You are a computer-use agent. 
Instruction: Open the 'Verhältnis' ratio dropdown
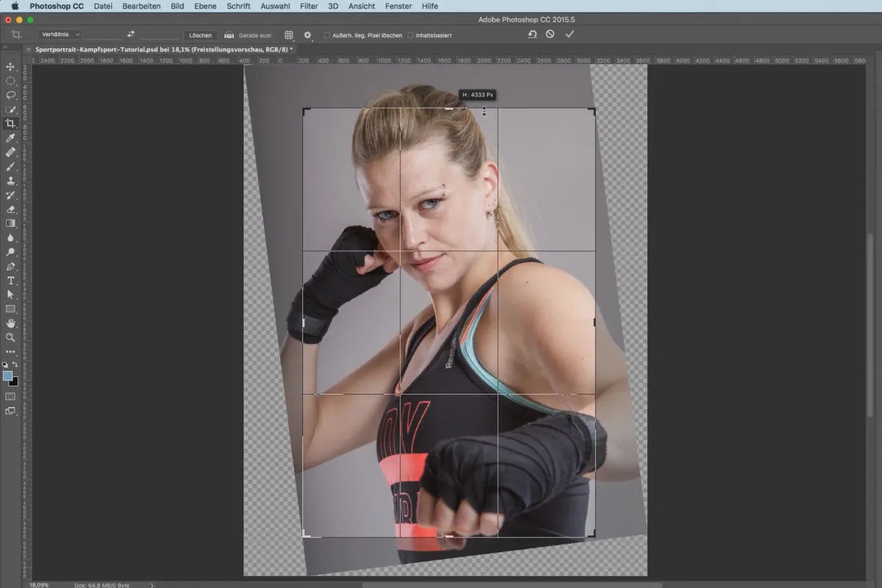pyautogui.click(x=60, y=35)
